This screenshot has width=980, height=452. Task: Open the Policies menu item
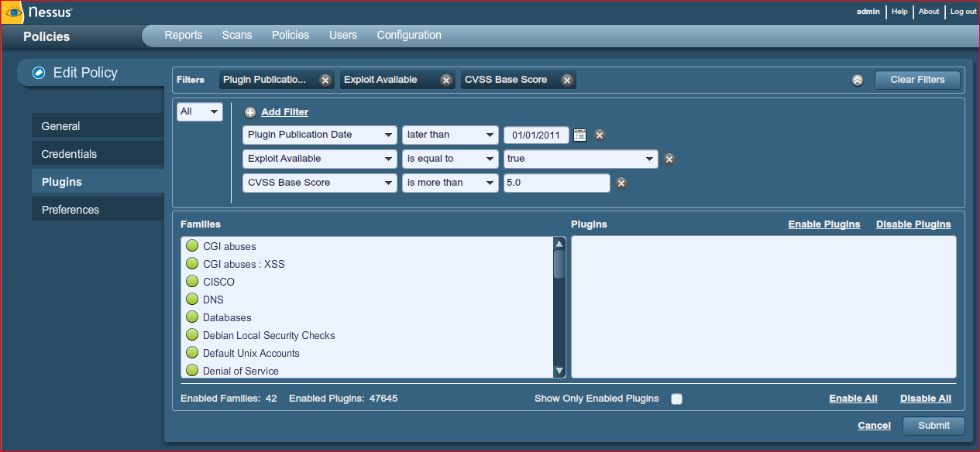click(291, 36)
